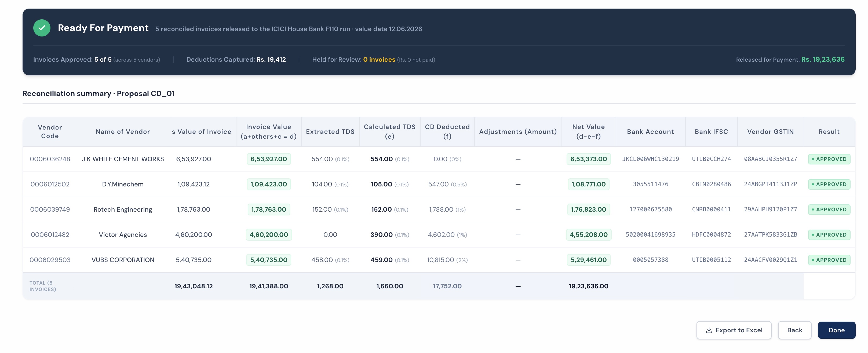This screenshot has height=353, width=868.
Task: Click the Result column header
Action: click(829, 132)
